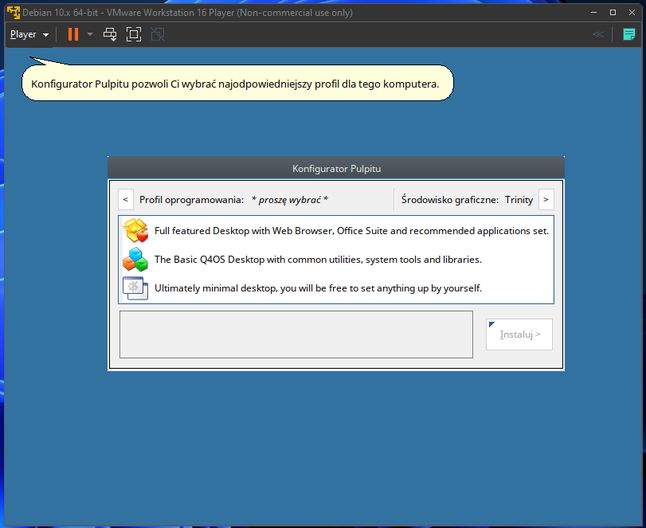Send Ctrl+Alt+Del to the VM

pos(110,35)
